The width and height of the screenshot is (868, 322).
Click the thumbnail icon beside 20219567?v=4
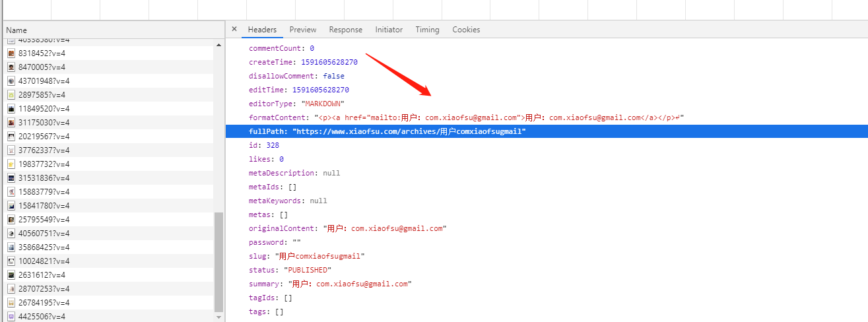[x=11, y=136]
